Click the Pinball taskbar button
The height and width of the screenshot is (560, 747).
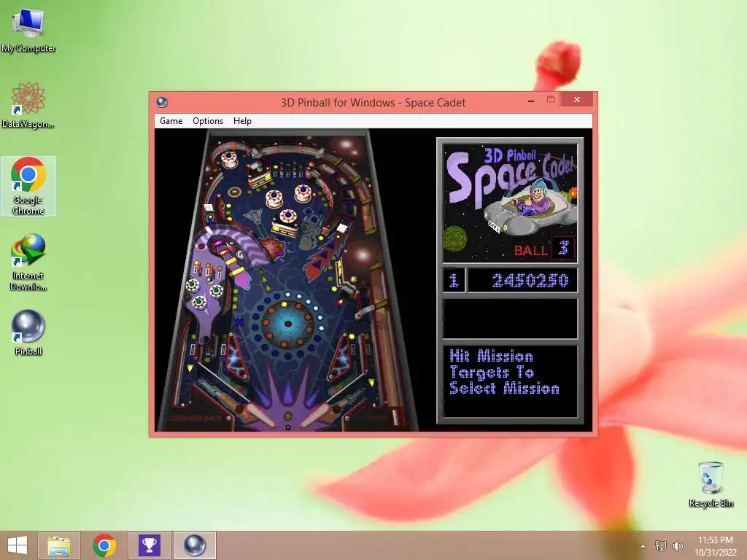194,545
